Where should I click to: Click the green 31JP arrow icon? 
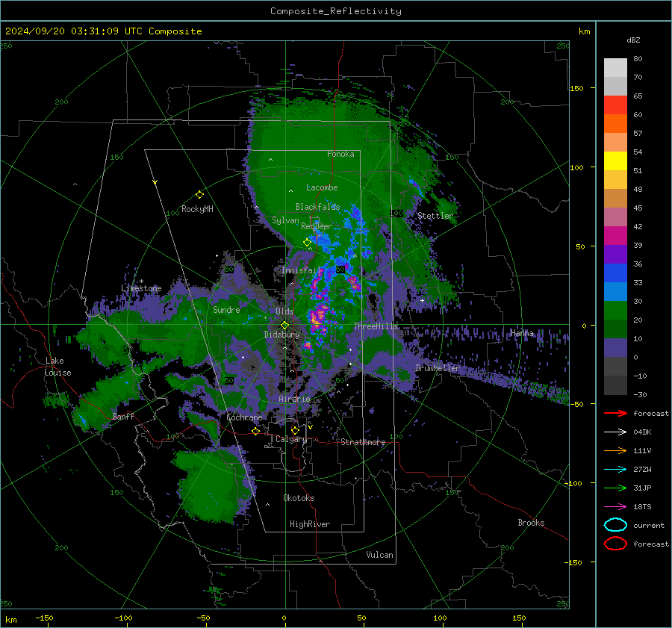click(615, 488)
